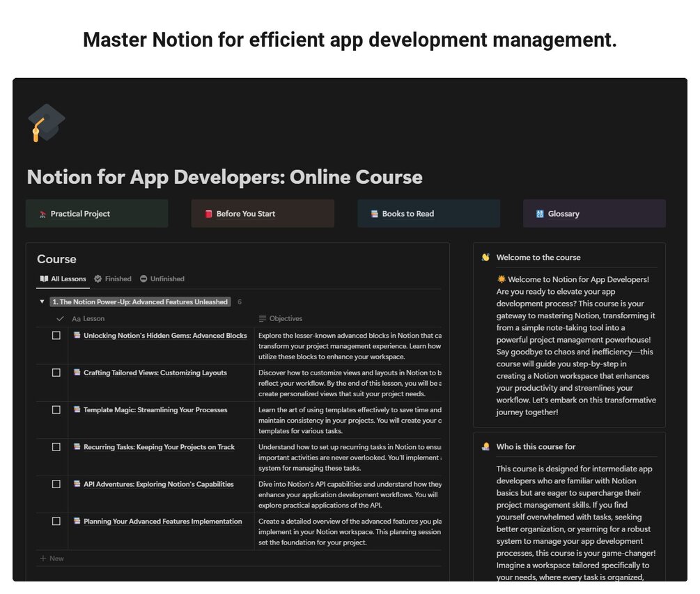Check the Planning Your Advanced Features checkbox

(56, 522)
